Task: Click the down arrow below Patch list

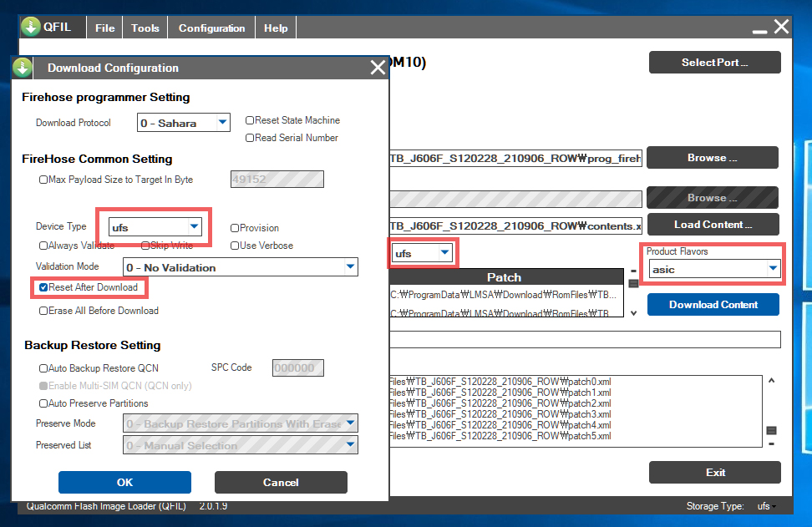Action: (x=633, y=313)
